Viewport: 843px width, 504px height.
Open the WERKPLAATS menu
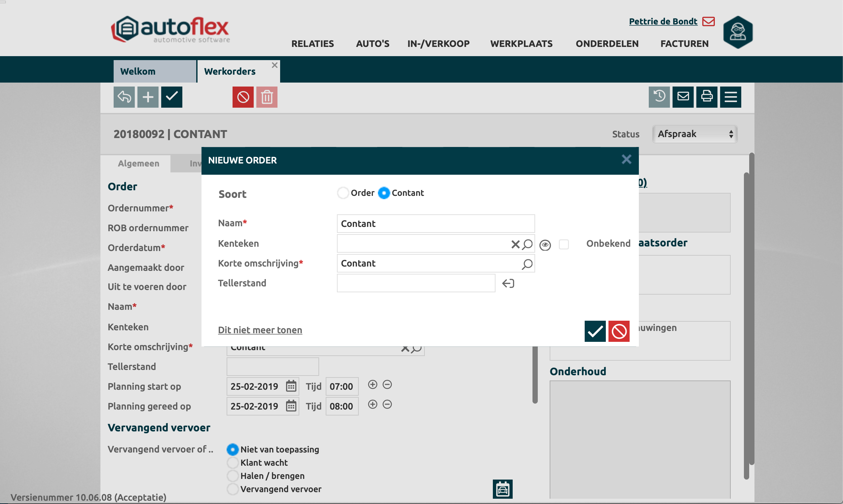[521, 44]
